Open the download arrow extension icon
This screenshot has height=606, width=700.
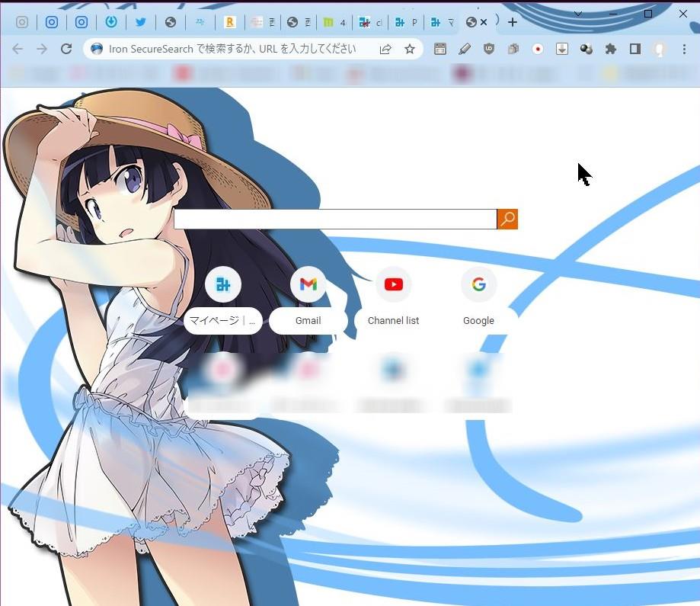coord(562,49)
